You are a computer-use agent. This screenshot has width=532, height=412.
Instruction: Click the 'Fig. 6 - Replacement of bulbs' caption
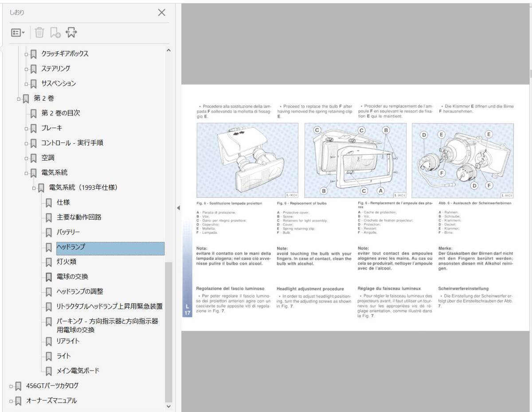301,203
